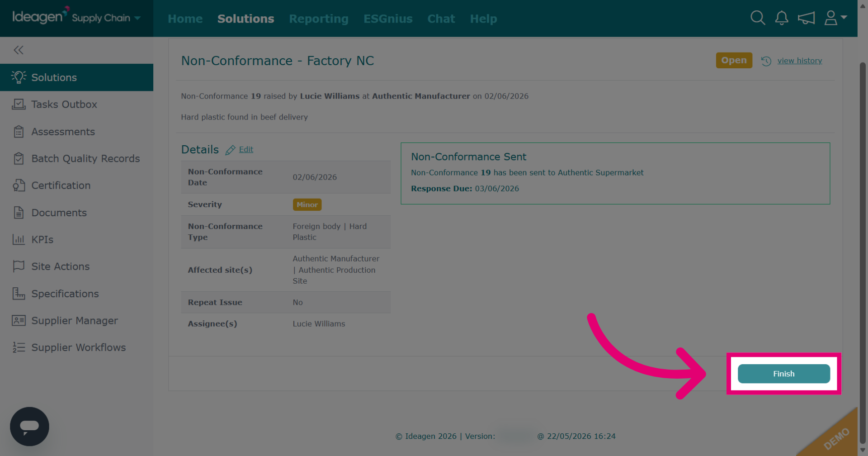Open the notifications bell
This screenshot has height=456, width=868.
[782, 18]
